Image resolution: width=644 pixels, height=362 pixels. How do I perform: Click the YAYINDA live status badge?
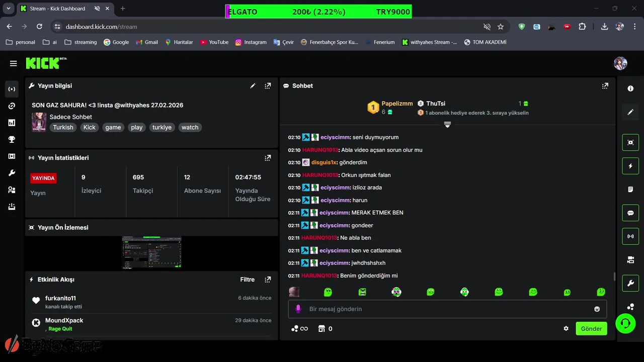44,178
